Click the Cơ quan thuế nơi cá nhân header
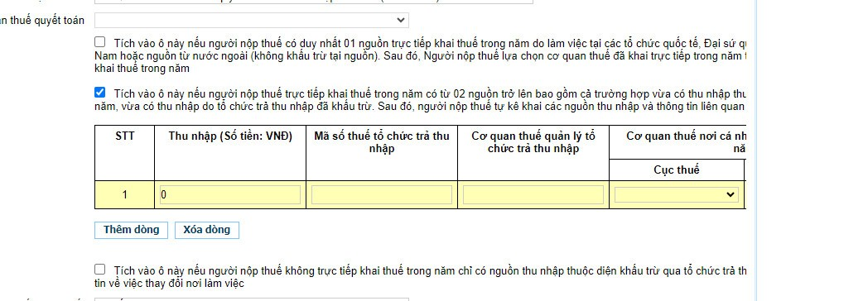This screenshot has height=301, width=868. 678,142
